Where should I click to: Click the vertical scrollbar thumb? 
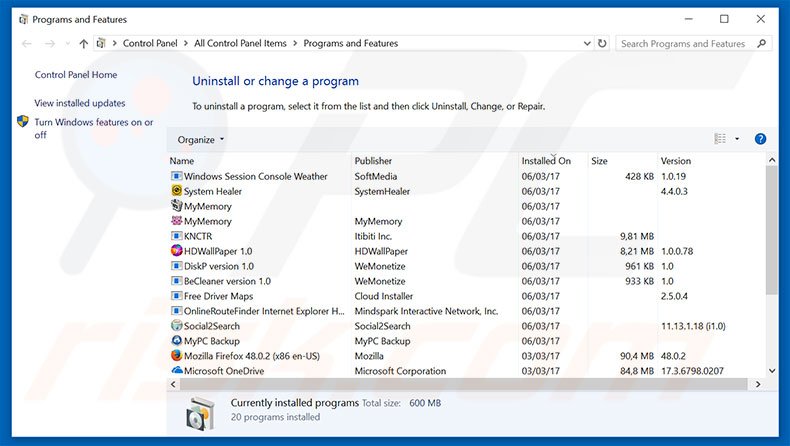(x=771, y=230)
